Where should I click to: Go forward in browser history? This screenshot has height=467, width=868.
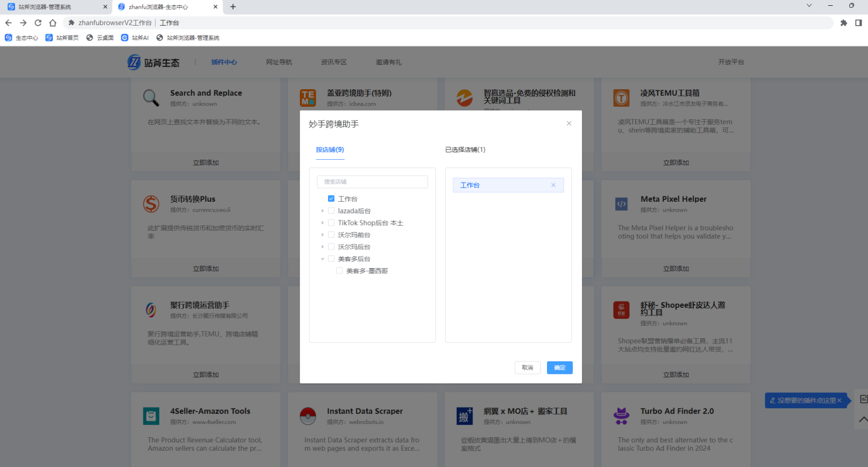[23, 23]
